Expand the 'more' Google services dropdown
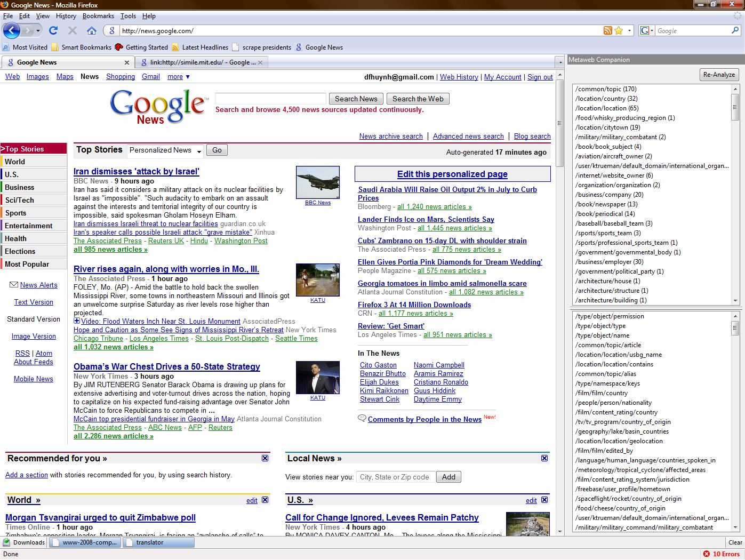 coord(179,77)
